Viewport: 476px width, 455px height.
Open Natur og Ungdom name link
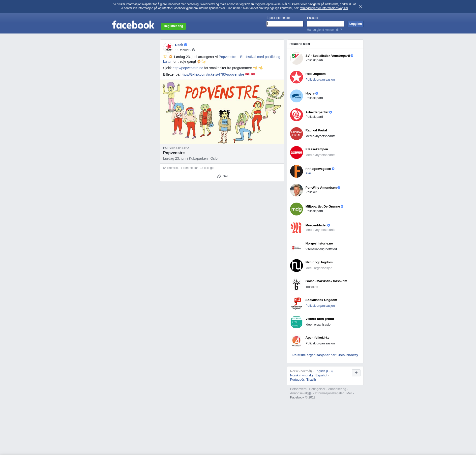click(319, 262)
